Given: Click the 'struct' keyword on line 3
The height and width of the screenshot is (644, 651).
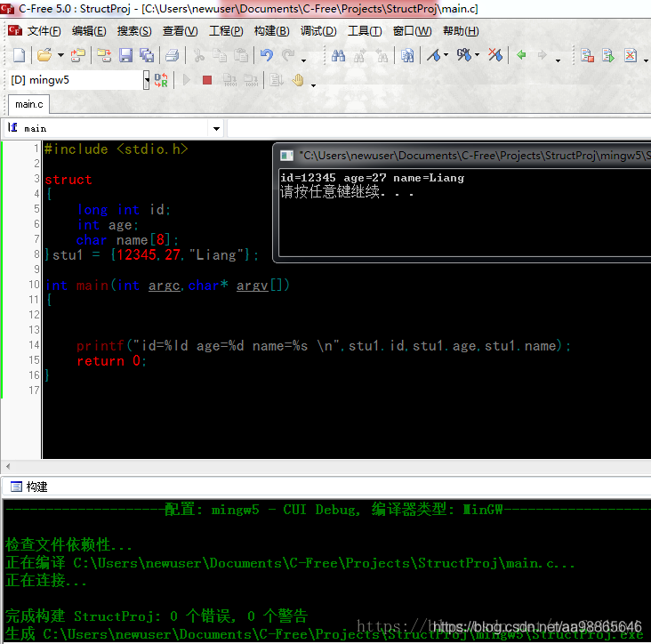Looking at the screenshot, I should (x=68, y=180).
